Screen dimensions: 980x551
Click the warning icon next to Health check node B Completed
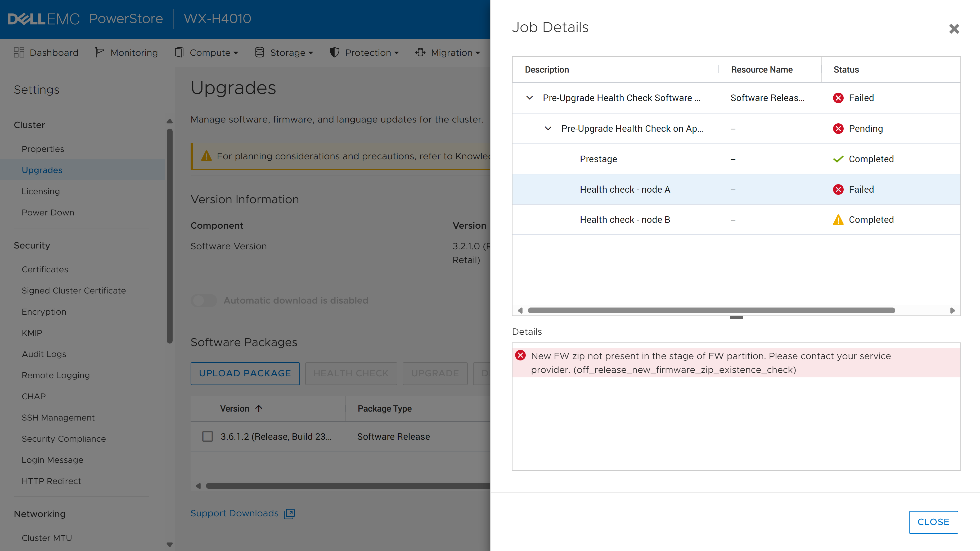click(x=838, y=219)
